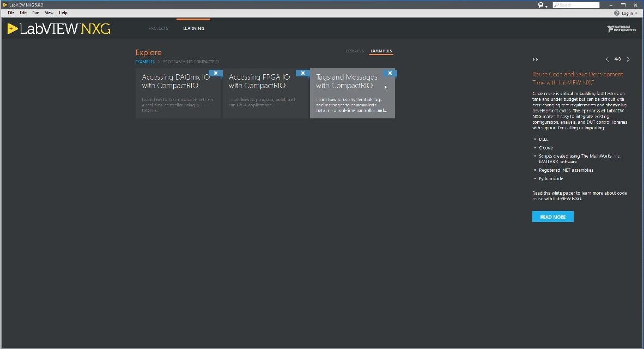Open the Accessing DAQmx IO with CompactRIO example
The image size is (644, 349).
click(178, 94)
